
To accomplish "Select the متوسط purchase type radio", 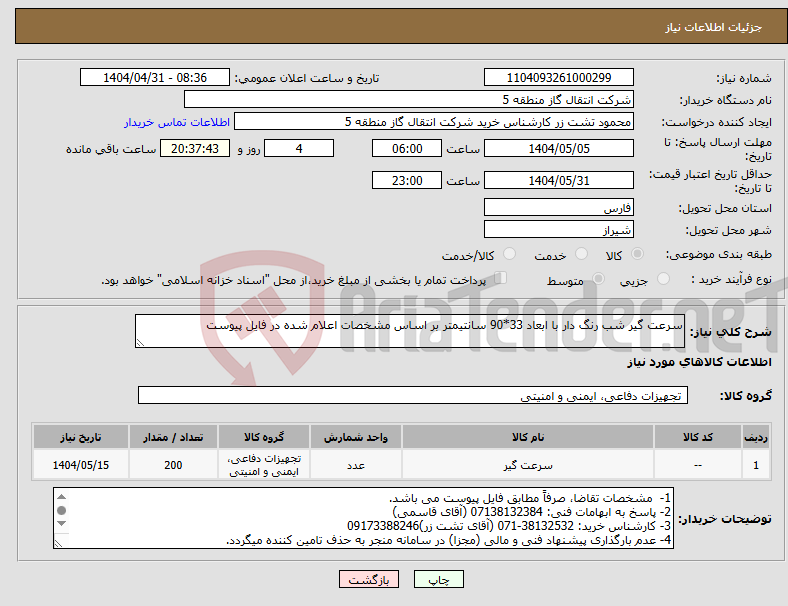I will coord(599,279).
